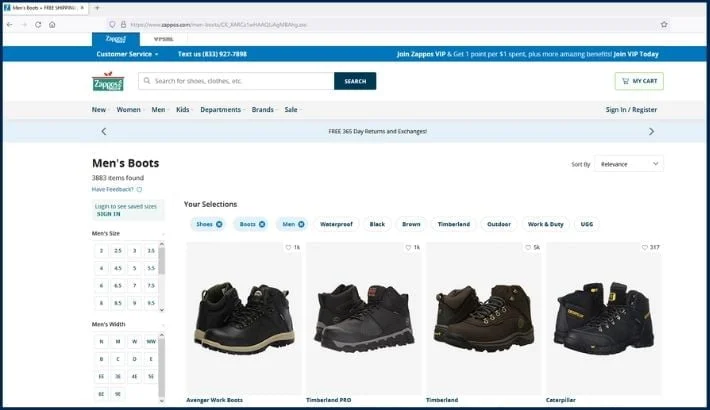Open Customer Service dropdown
This screenshot has width=710, height=410.
pos(127,54)
